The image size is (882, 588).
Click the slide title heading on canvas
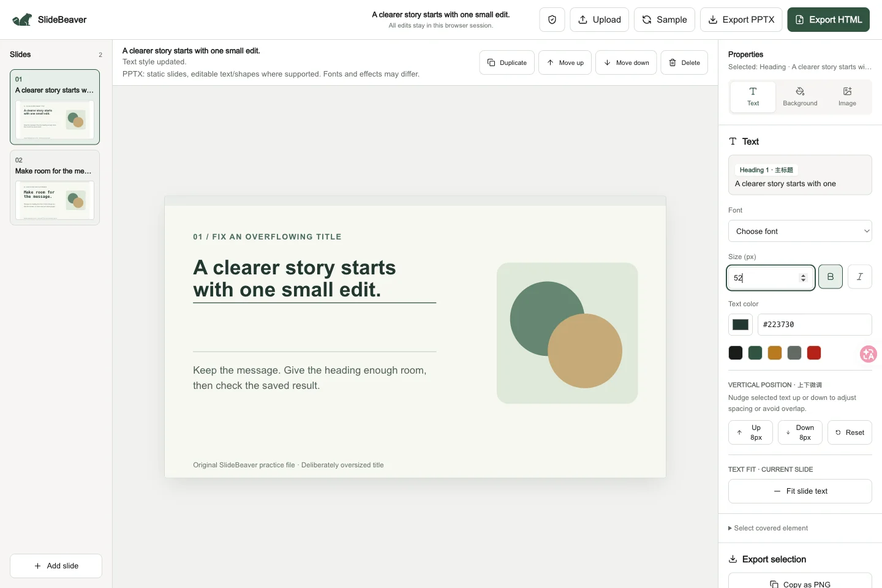point(294,279)
